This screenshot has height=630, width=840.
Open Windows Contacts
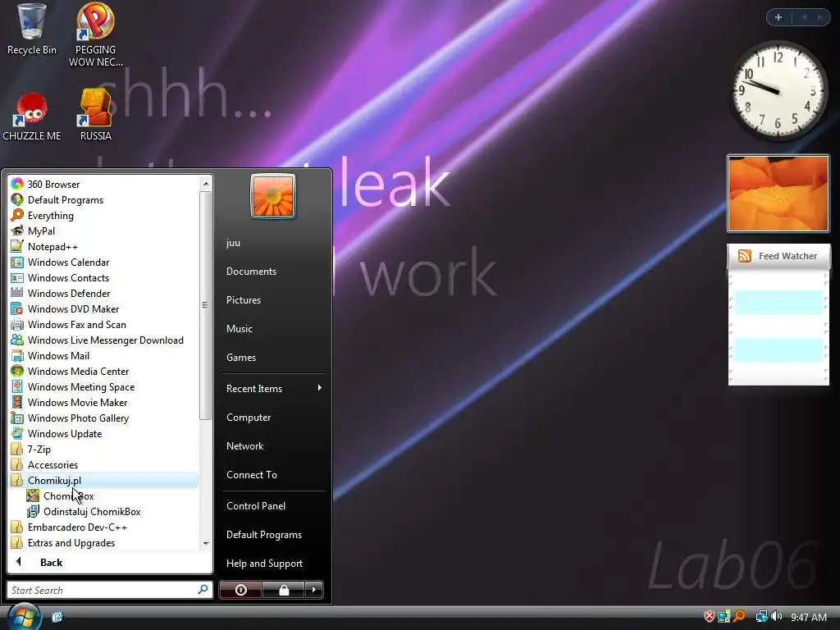[104, 277]
